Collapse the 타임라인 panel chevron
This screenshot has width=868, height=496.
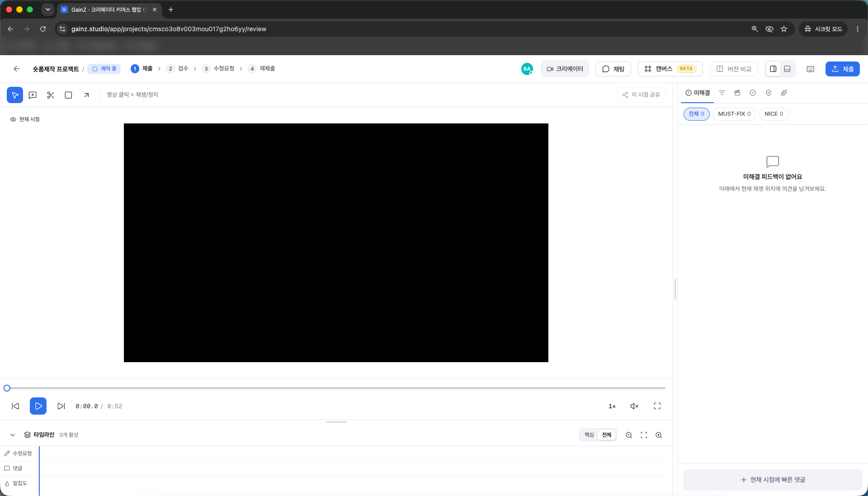coord(13,435)
